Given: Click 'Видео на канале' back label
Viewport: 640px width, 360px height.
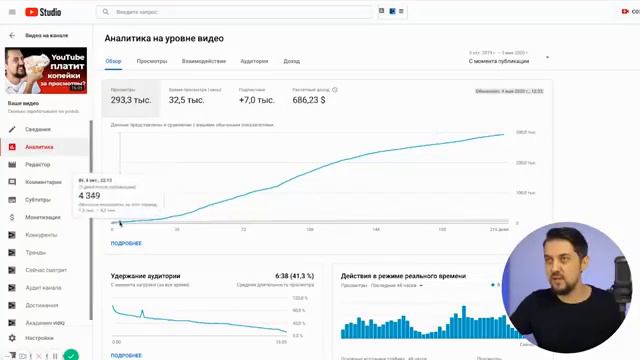Looking at the screenshot, I should (x=47, y=36).
